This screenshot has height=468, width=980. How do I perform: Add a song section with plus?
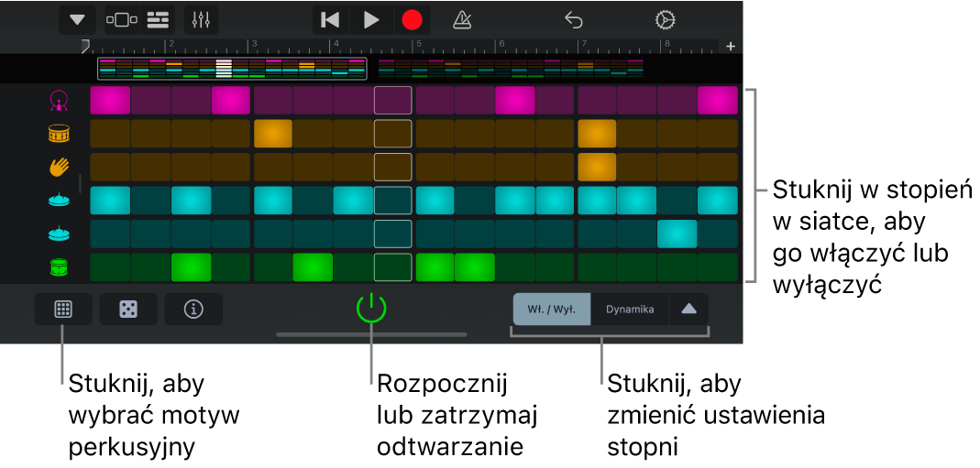[731, 46]
